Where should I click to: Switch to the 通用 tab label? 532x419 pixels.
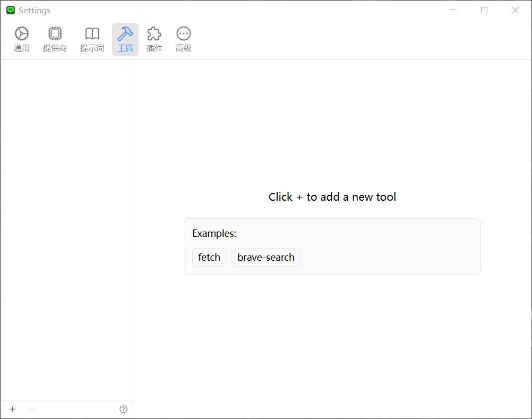pyautogui.click(x=22, y=48)
